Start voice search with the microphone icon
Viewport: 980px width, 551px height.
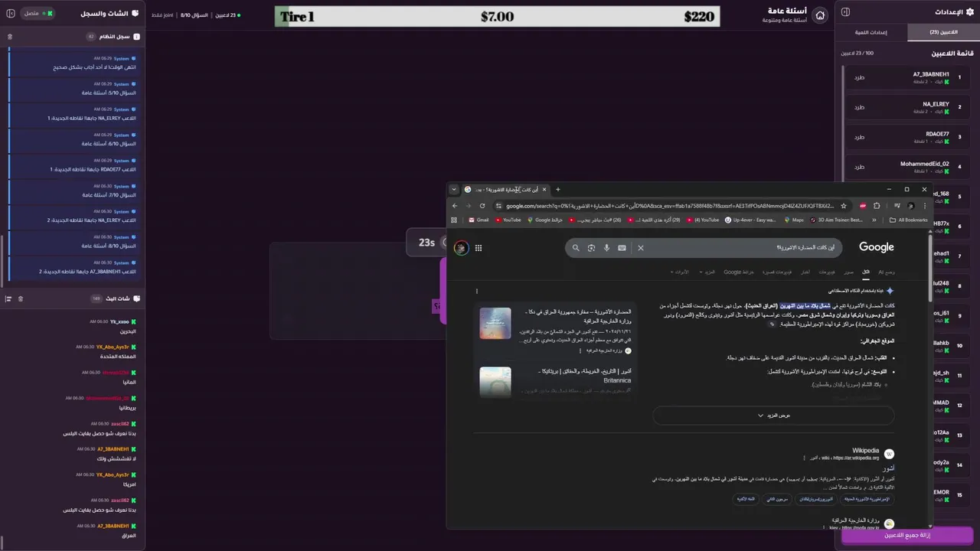point(606,248)
